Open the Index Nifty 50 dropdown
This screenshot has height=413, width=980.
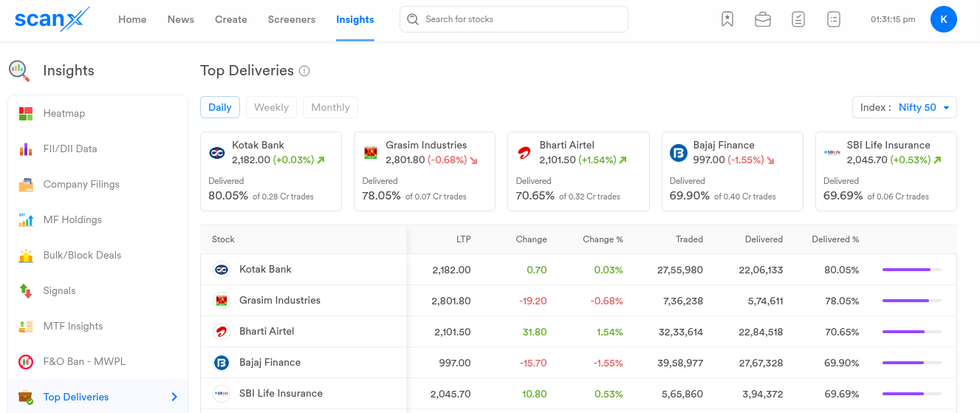(904, 107)
